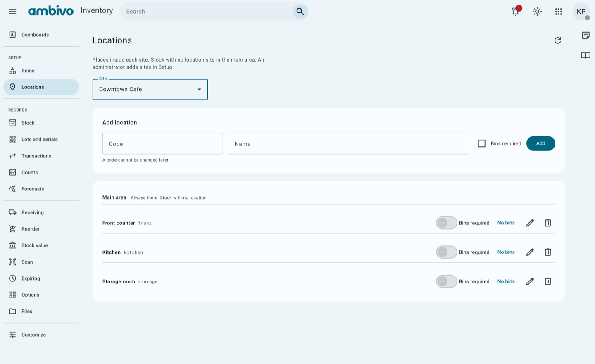Toggle Bins required for Front counter
The width and height of the screenshot is (595, 364).
click(446, 223)
